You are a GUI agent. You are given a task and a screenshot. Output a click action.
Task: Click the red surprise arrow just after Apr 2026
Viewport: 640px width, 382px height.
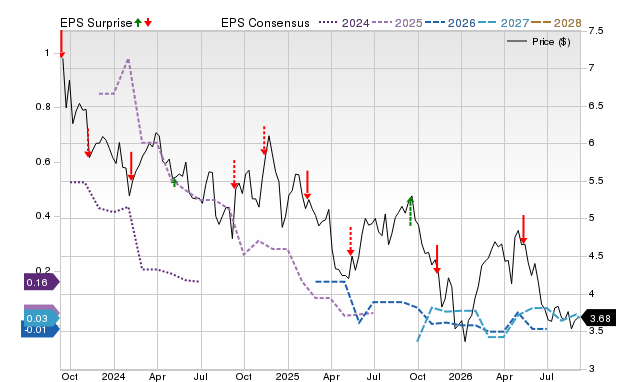[523, 229]
